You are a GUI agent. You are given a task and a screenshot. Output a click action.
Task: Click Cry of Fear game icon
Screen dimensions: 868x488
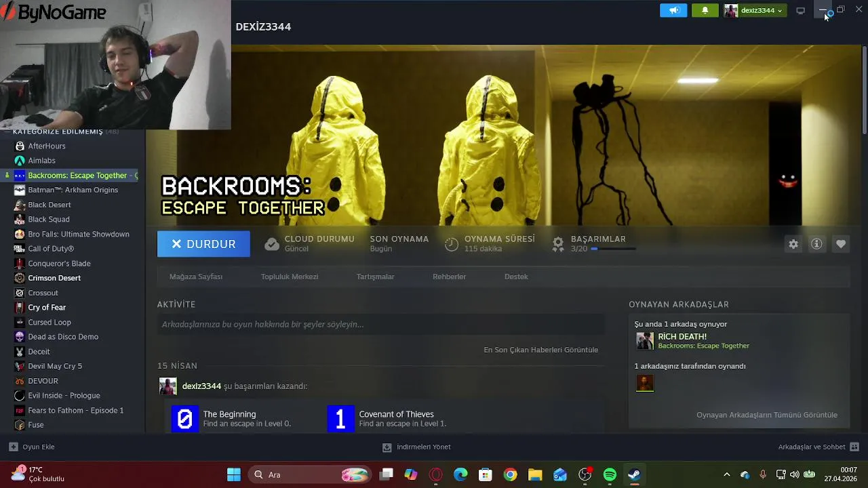(x=20, y=308)
